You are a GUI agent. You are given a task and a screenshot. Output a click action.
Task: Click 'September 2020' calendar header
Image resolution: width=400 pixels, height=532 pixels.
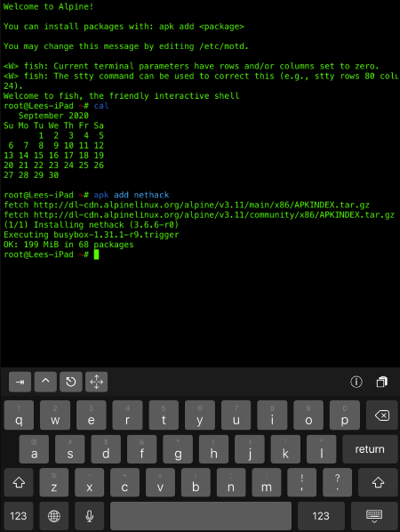point(53,116)
